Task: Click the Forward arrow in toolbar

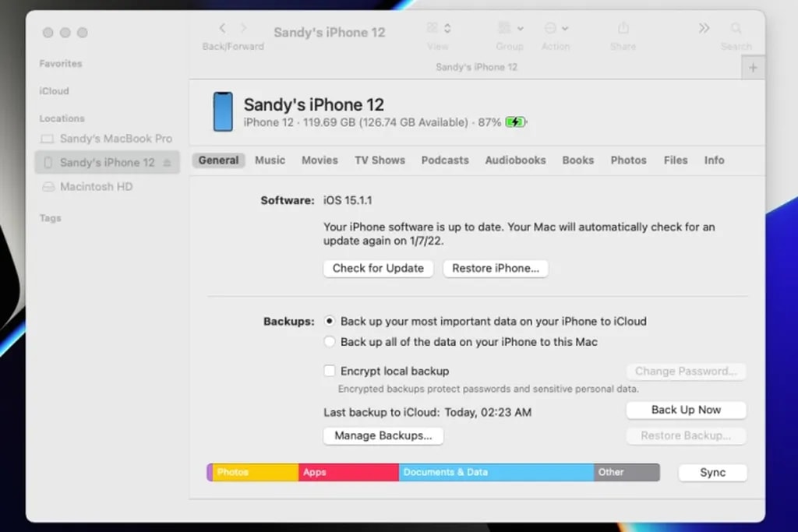Action: (x=243, y=29)
